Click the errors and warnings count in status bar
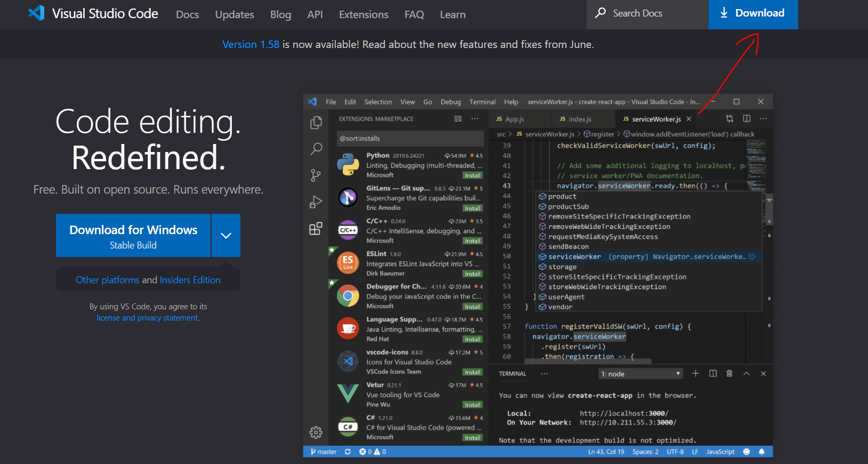Viewport: 868px width, 464px height. tap(373, 452)
